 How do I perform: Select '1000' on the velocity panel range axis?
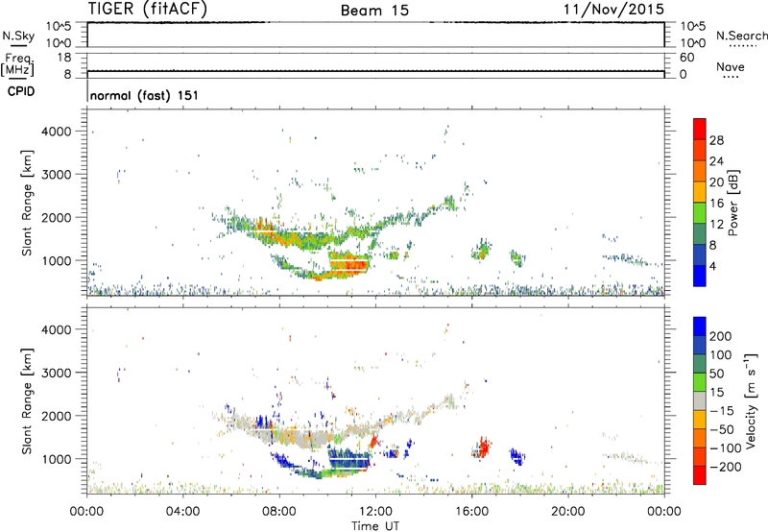[57, 459]
